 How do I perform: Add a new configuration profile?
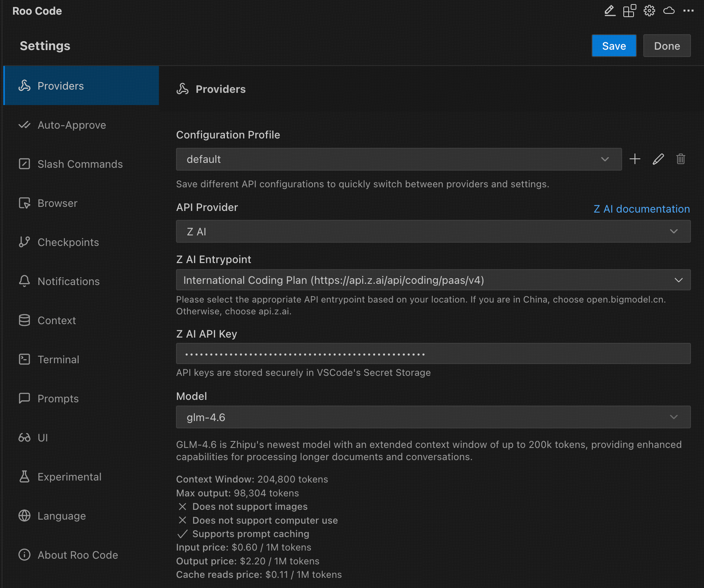(x=635, y=159)
